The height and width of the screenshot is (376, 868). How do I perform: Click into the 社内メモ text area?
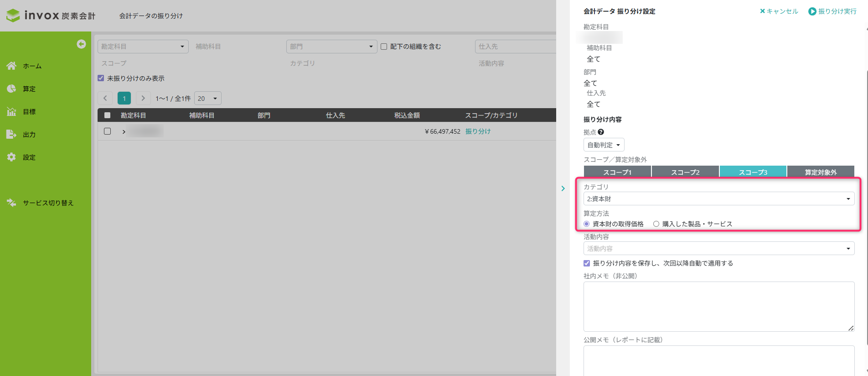pos(718,306)
